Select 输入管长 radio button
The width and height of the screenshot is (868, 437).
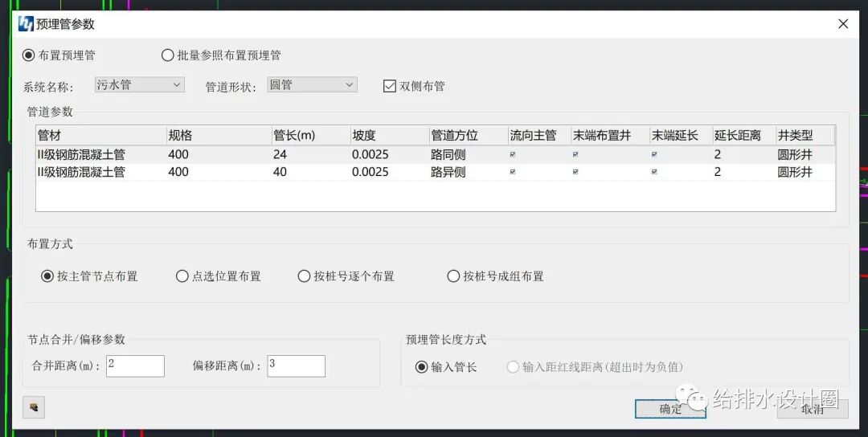click(x=446, y=367)
